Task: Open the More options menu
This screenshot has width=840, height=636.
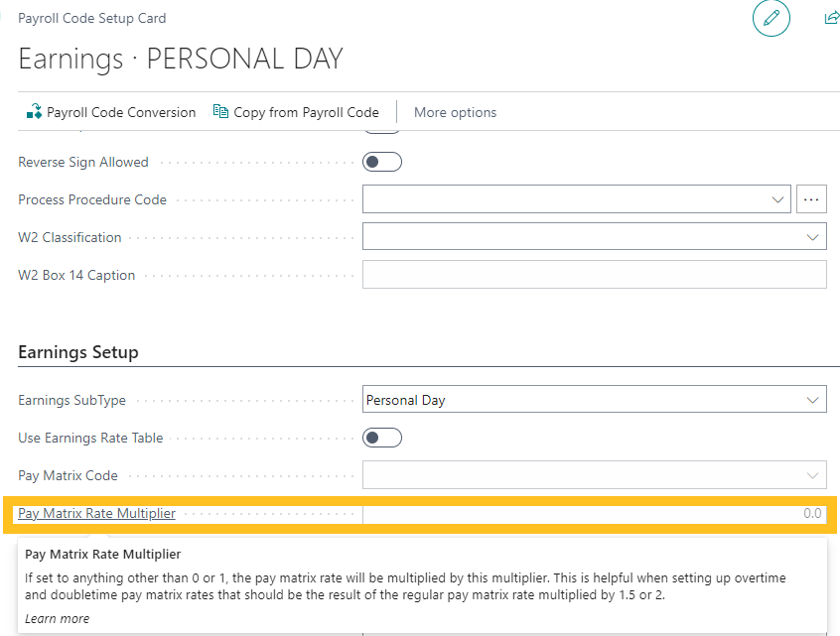Action: click(455, 112)
